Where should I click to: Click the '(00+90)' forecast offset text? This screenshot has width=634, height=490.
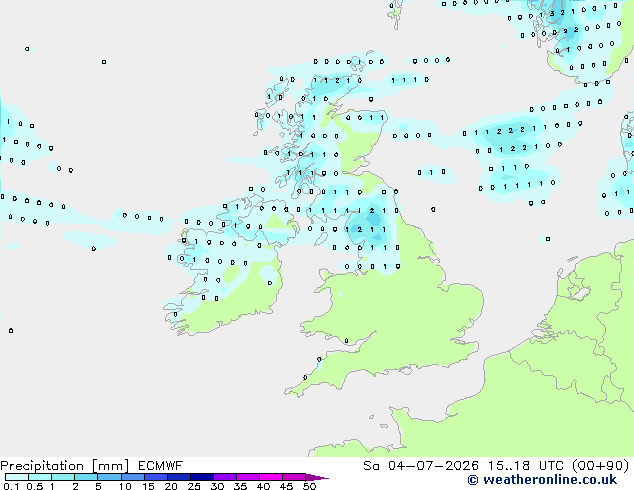pos(600,466)
